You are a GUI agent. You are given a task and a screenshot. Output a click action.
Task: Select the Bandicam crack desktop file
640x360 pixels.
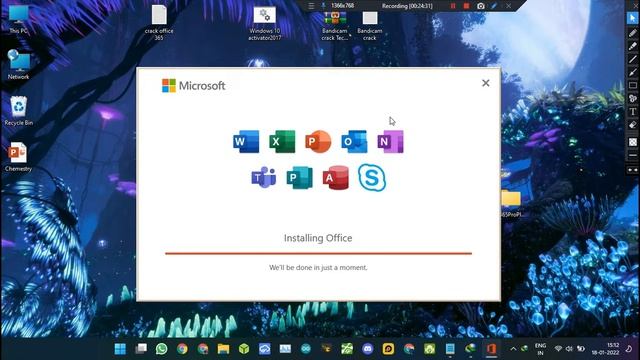click(x=370, y=26)
